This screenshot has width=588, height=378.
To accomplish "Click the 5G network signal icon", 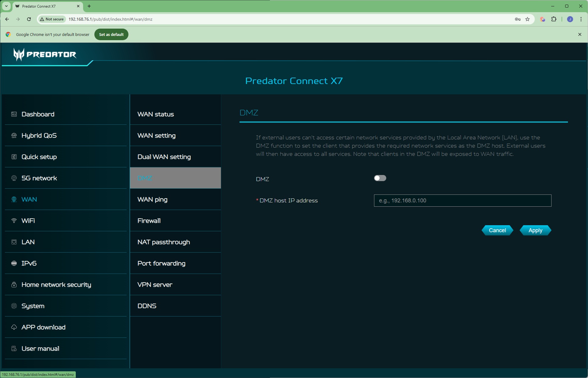I will coord(14,178).
